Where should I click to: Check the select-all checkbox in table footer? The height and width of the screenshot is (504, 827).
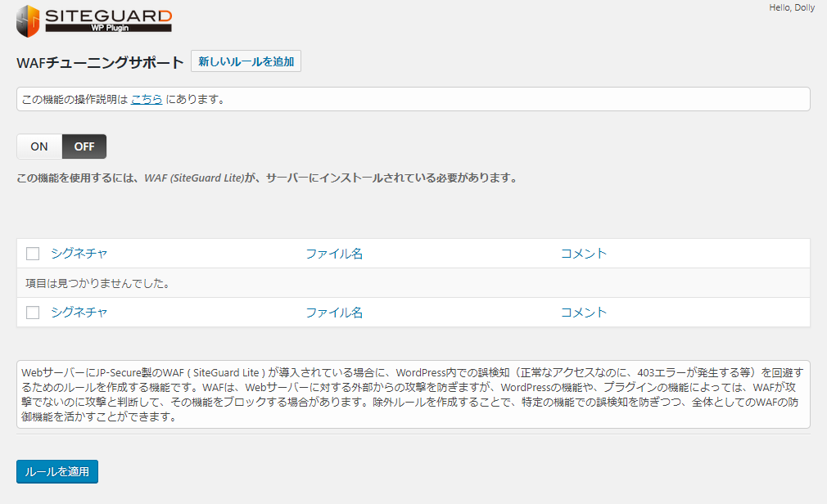click(x=33, y=313)
